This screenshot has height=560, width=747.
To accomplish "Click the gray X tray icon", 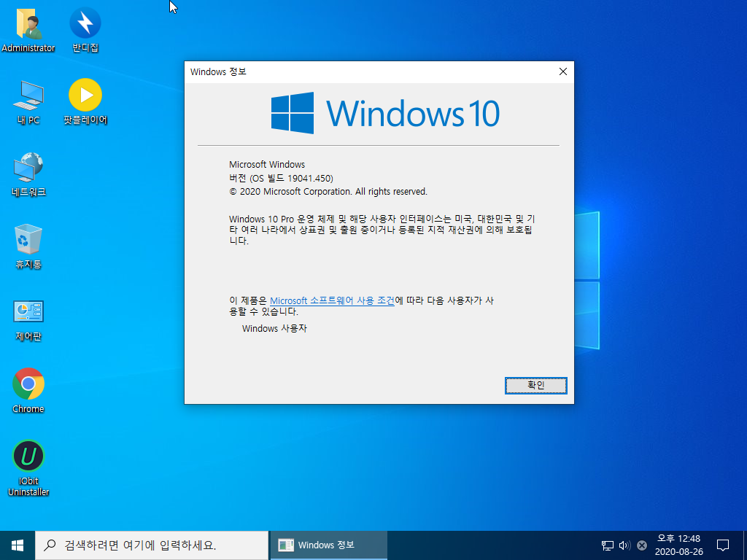I will [x=641, y=545].
